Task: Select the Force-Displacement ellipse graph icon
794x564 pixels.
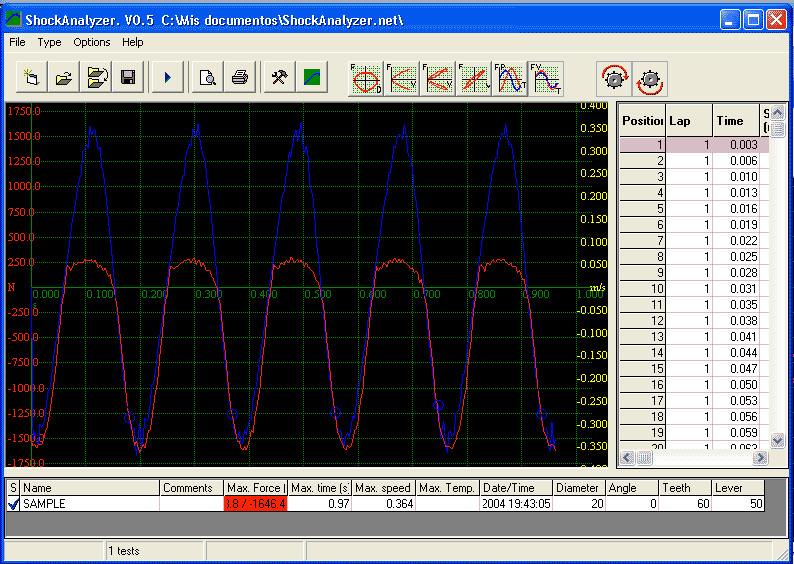Action: pyautogui.click(x=366, y=78)
